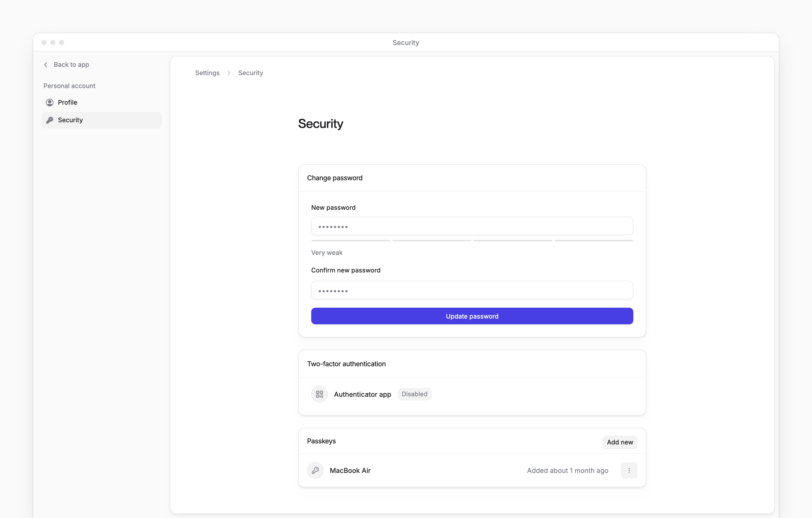Viewport: 812px width, 518px height.
Task: Open Settings breadcrumb link
Action: [207, 73]
